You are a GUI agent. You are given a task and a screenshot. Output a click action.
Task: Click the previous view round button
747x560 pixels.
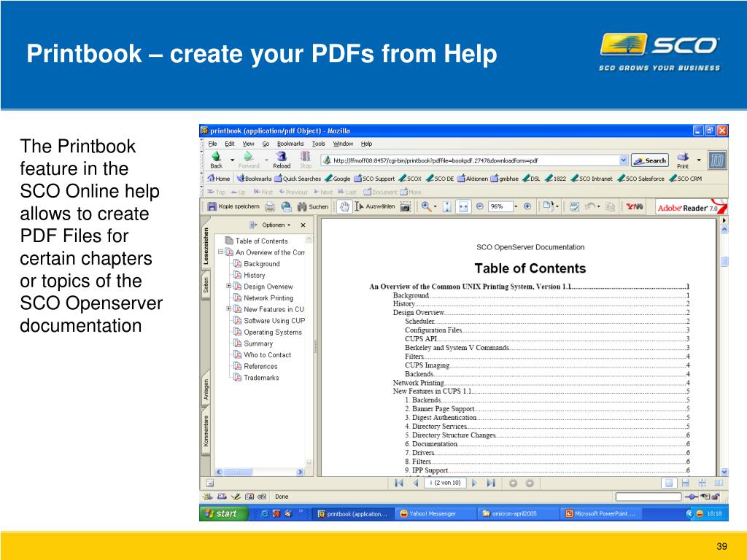click(513, 483)
